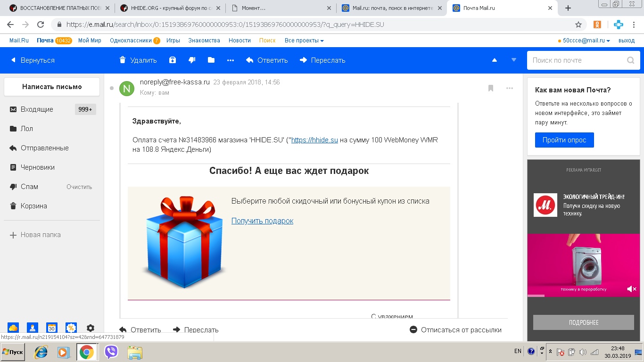Click Отписаться от рассылки
The image size is (644, 362).
click(x=455, y=330)
